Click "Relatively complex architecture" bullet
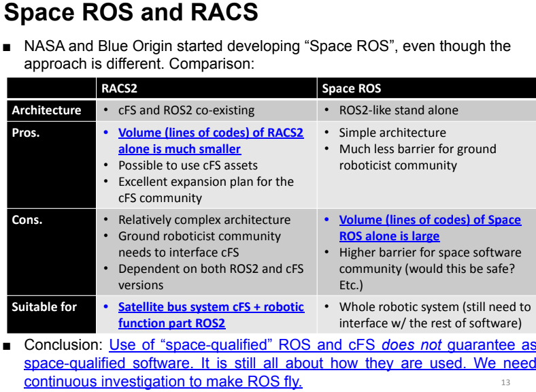Viewport: 536px width, 392px height. (x=205, y=220)
